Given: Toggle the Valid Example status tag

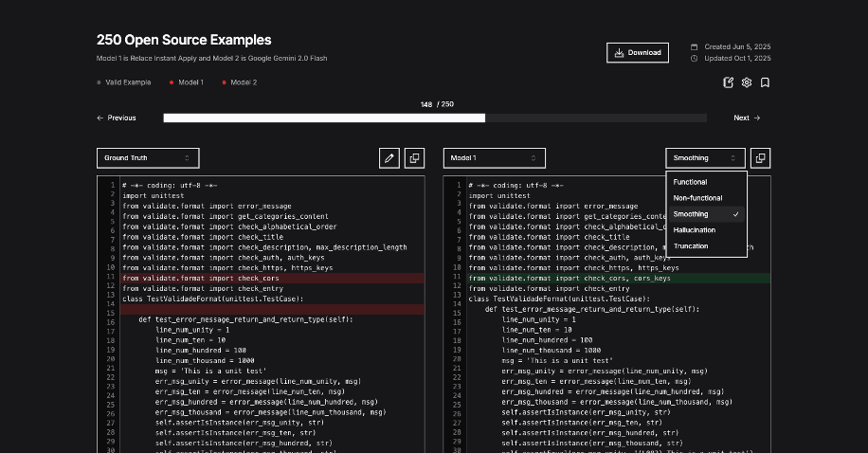Looking at the screenshot, I should pyautogui.click(x=124, y=82).
